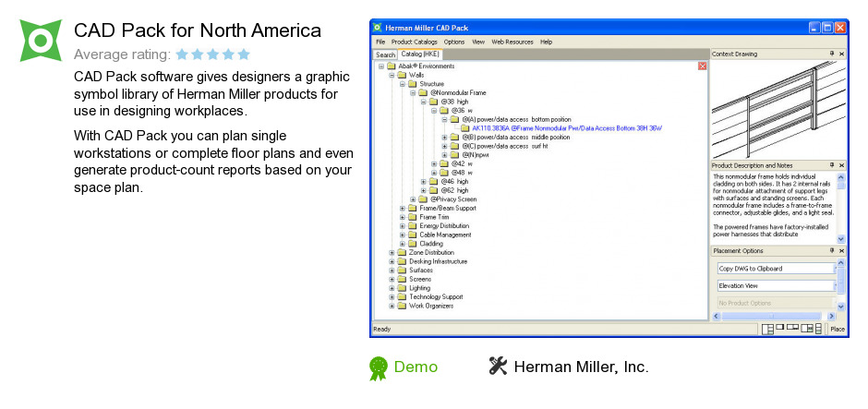Expand the @Privacy Screen node

tap(413, 199)
